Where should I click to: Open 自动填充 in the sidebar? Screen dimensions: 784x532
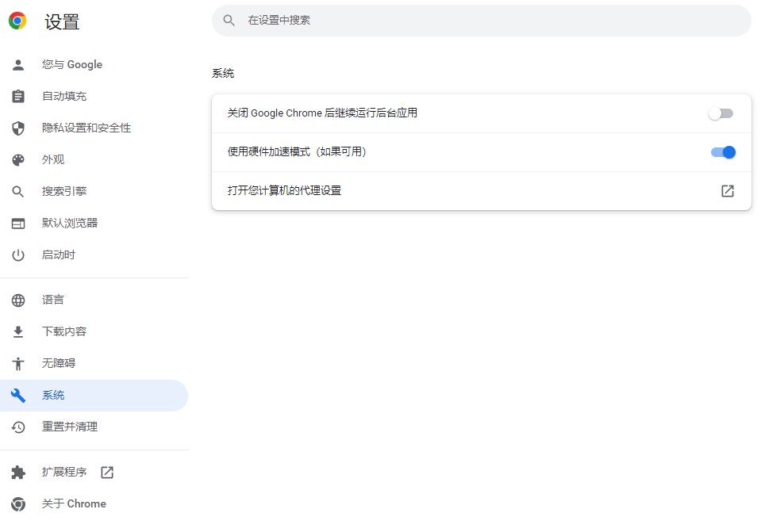[62, 96]
